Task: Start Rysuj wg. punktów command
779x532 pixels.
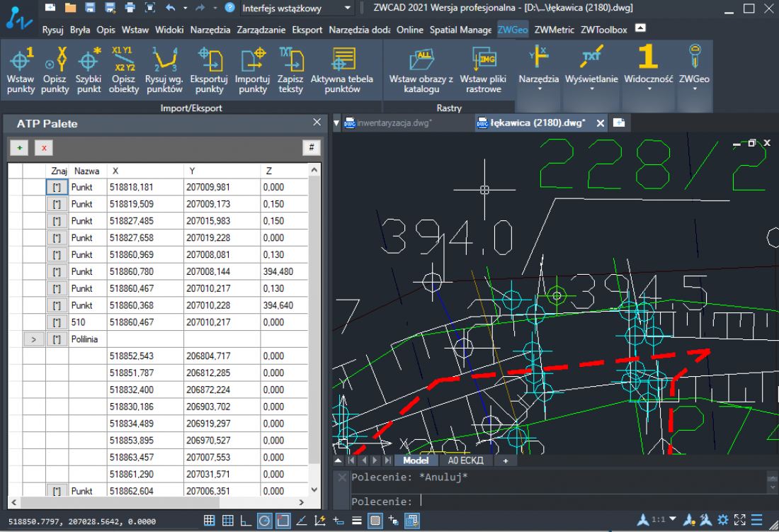Action: 164,71
